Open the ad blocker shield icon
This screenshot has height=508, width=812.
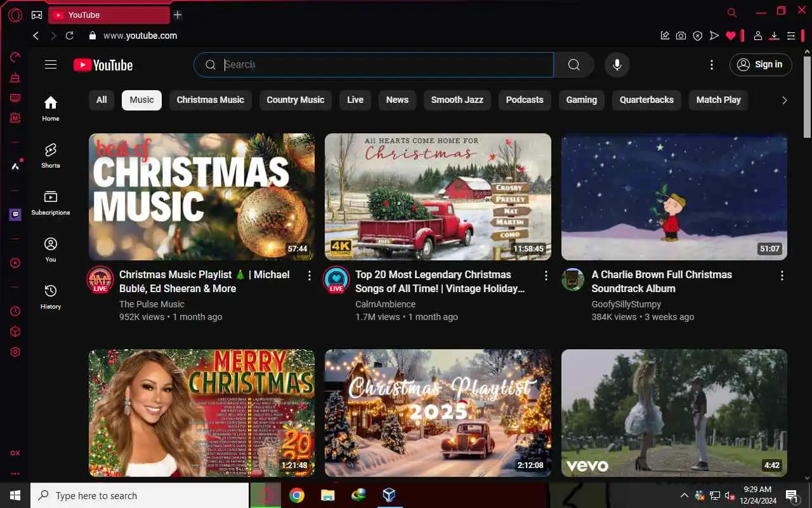[x=698, y=36]
